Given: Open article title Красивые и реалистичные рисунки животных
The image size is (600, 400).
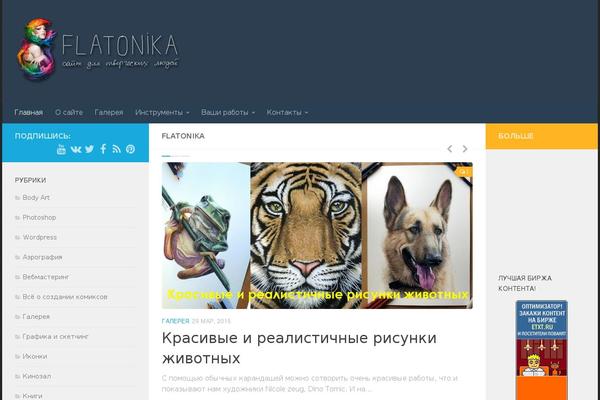Looking at the screenshot, I should tap(299, 348).
